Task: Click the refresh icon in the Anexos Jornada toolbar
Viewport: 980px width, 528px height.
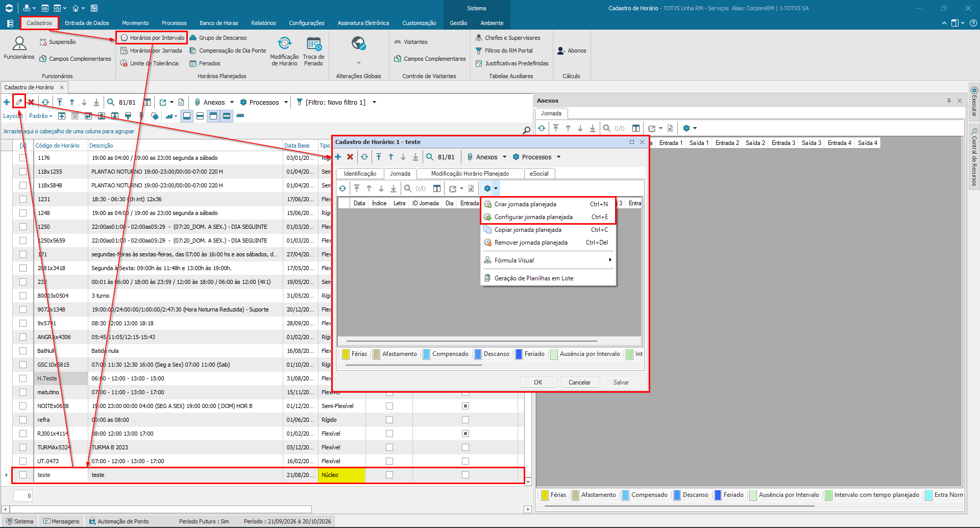Action: (x=542, y=128)
